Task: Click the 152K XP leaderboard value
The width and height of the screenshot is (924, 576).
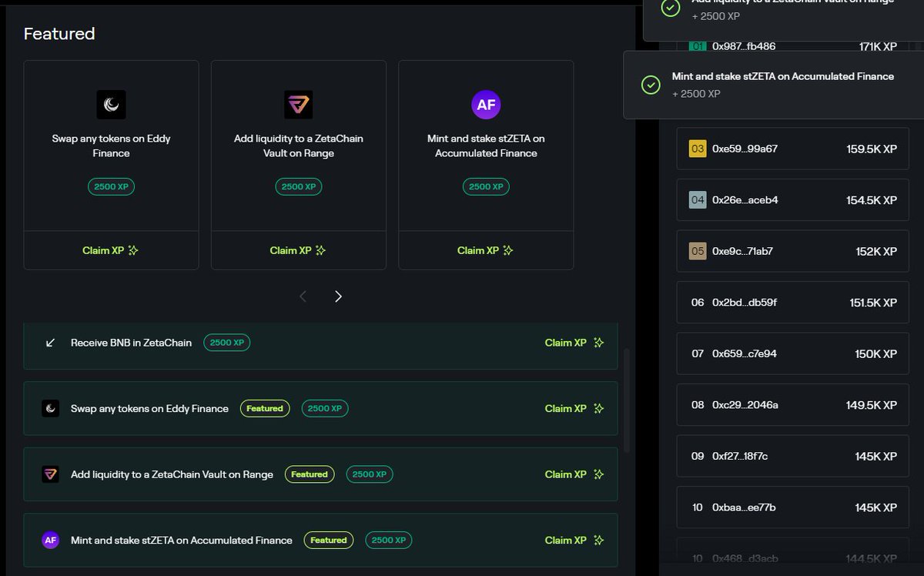Action: tap(876, 251)
